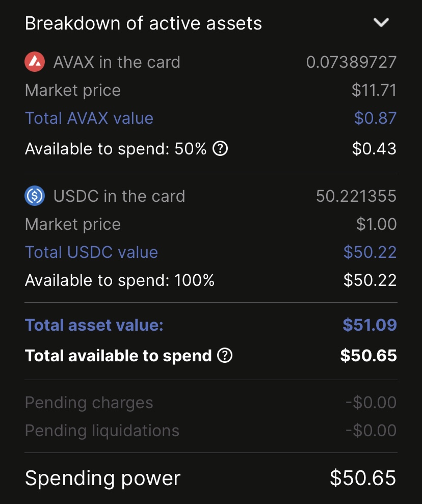This screenshot has width=422, height=504.
Task: Select the USDC in the card row
Action: (119, 196)
